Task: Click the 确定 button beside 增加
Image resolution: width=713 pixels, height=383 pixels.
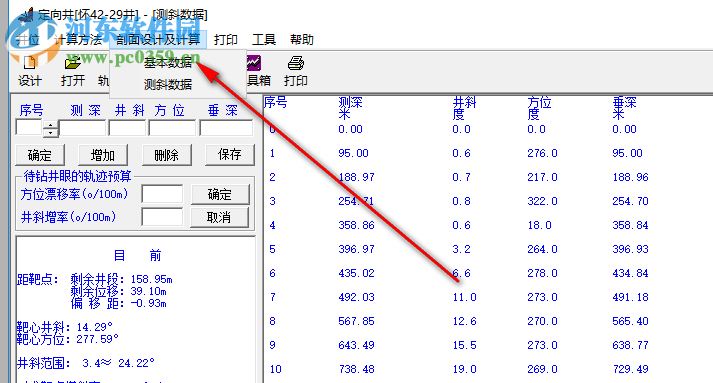Action: click(x=40, y=155)
